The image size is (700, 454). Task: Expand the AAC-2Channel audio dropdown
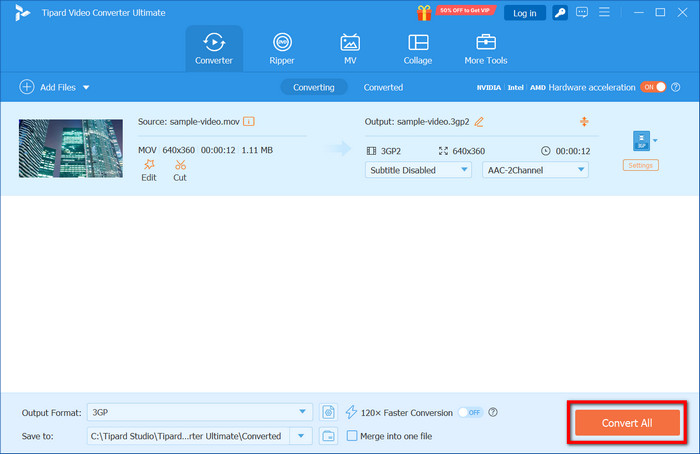coord(535,170)
